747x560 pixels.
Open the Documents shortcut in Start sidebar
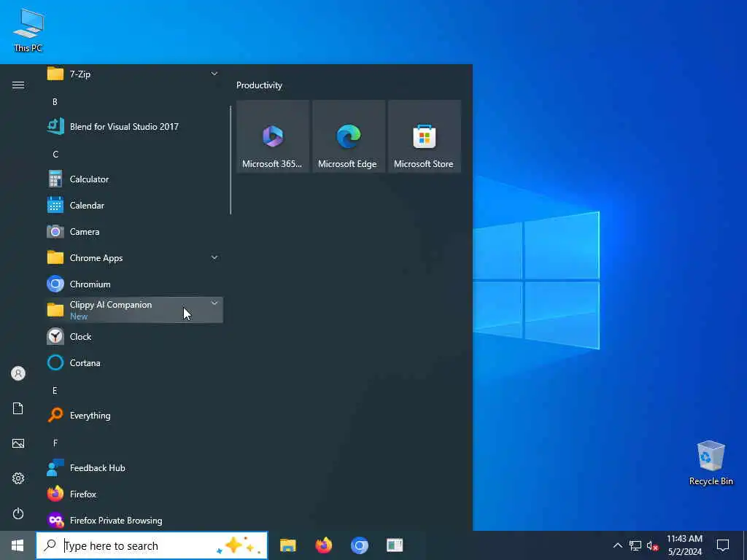(x=18, y=408)
